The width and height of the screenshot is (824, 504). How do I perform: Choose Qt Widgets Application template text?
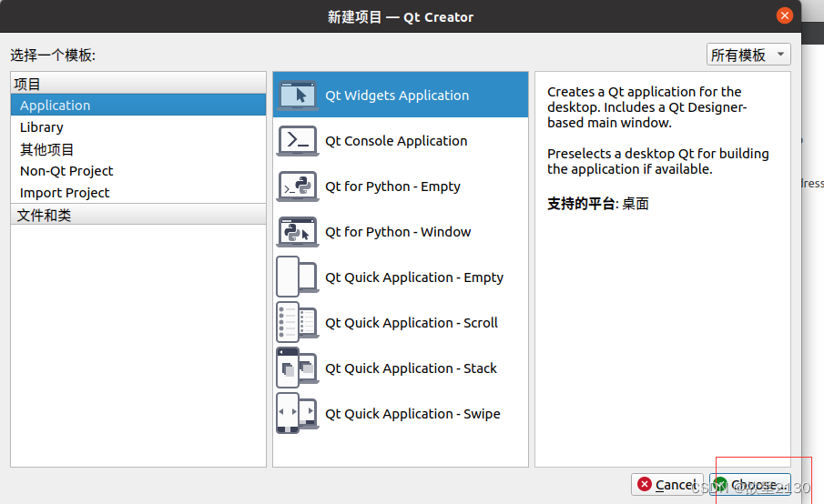point(397,96)
